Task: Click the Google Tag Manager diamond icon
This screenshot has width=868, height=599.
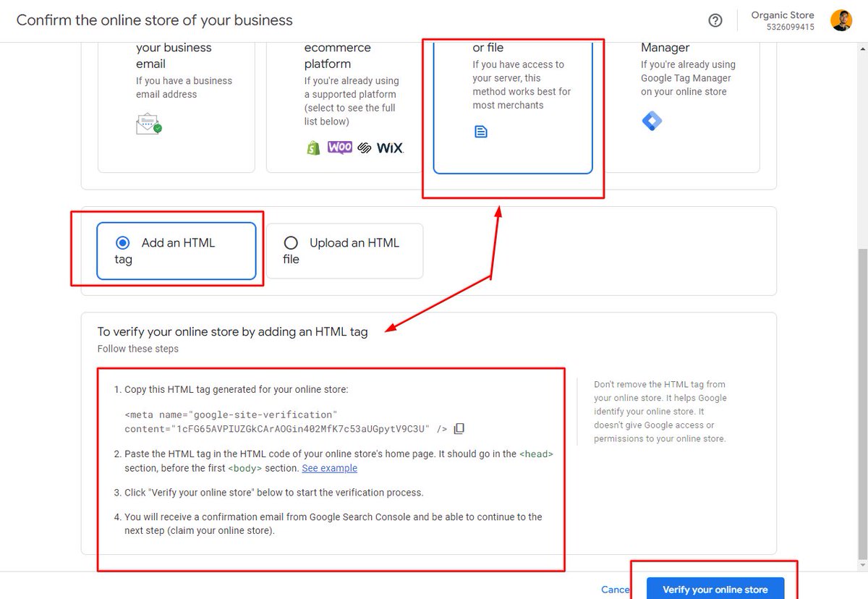Action: point(652,121)
